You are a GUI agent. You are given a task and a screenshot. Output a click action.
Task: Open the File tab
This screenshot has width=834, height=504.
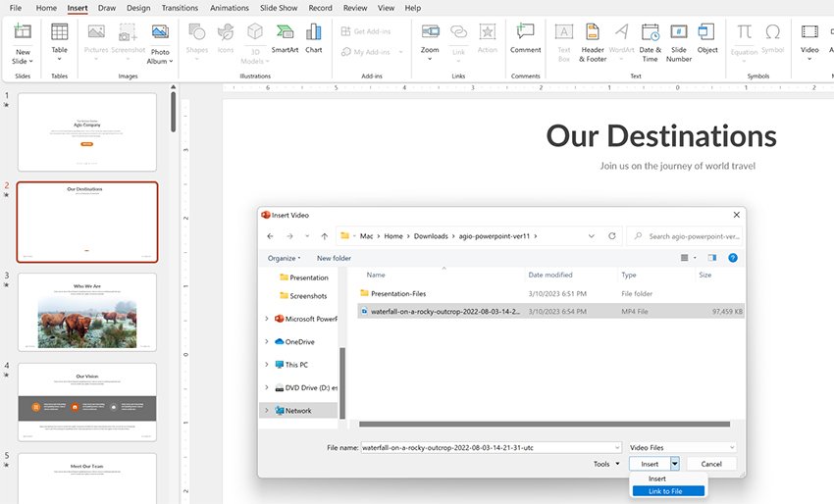point(16,8)
